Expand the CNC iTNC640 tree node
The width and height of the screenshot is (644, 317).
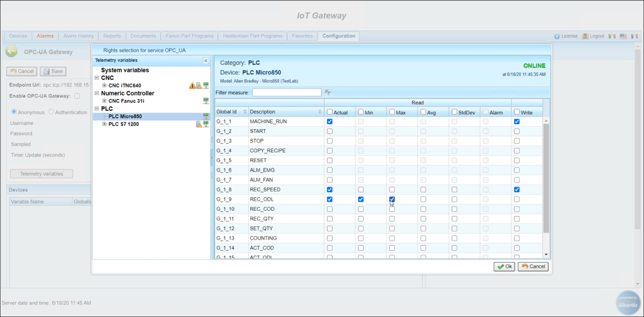104,85
